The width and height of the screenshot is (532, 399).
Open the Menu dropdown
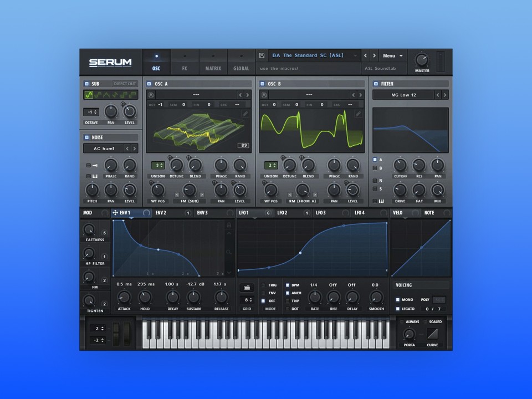click(x=392, y=55)
